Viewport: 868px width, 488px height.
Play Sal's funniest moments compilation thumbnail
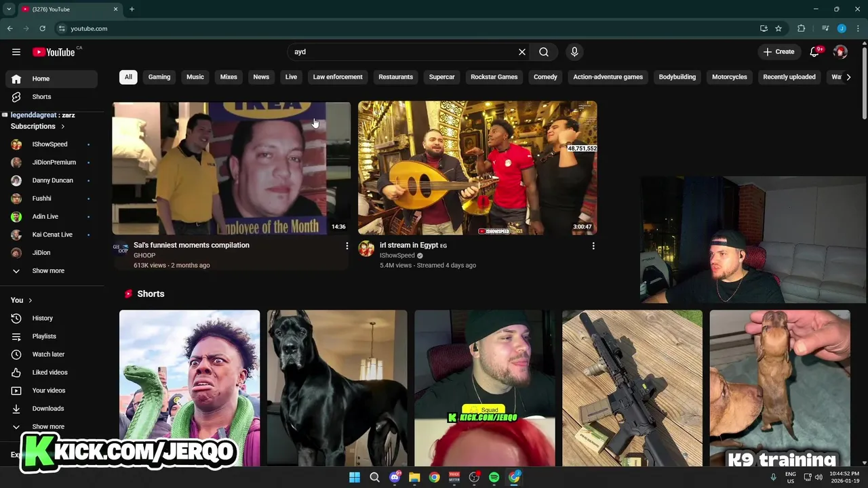[231, 168]
